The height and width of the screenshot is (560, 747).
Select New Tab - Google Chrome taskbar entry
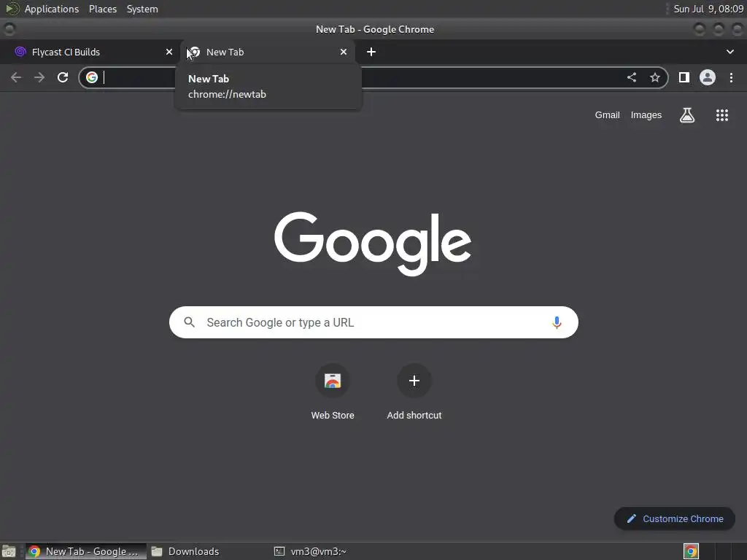(x=86, y=551)
